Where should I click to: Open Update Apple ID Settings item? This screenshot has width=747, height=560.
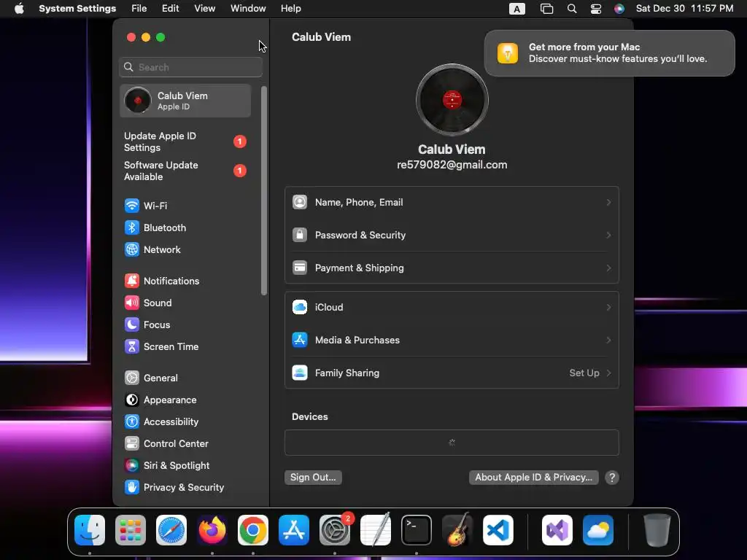[185, 142]
